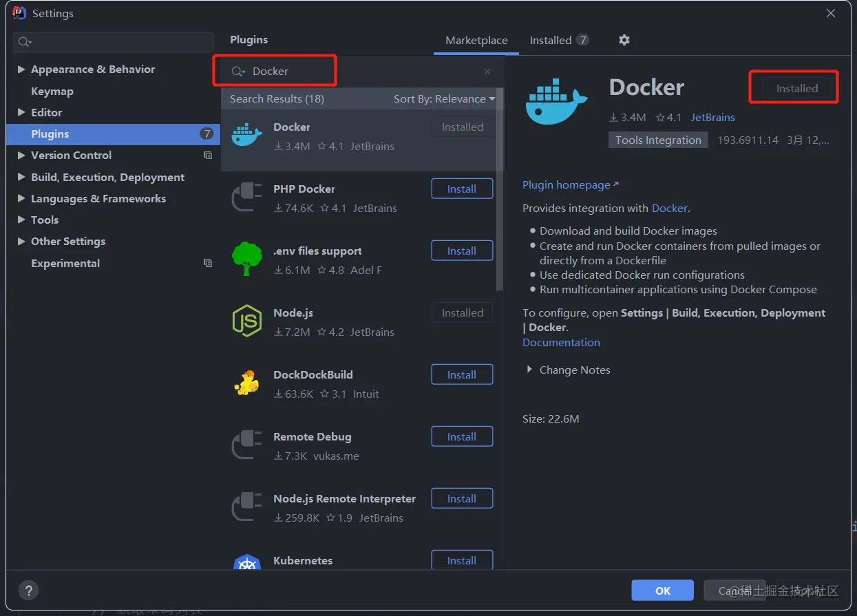857x616 pixels.
Task: Open the Documentation link
Action: pyautogui.click(x=561, y=342)
